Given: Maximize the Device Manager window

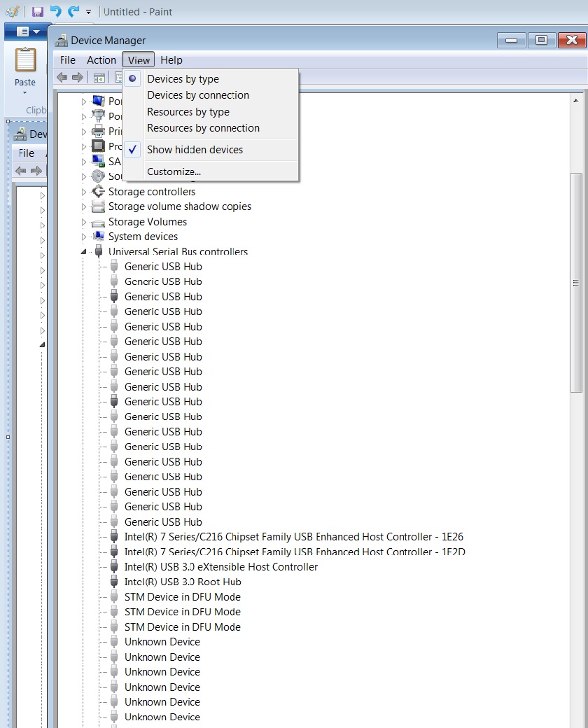Looking at the screenshot, I should [x=542, y=41].
